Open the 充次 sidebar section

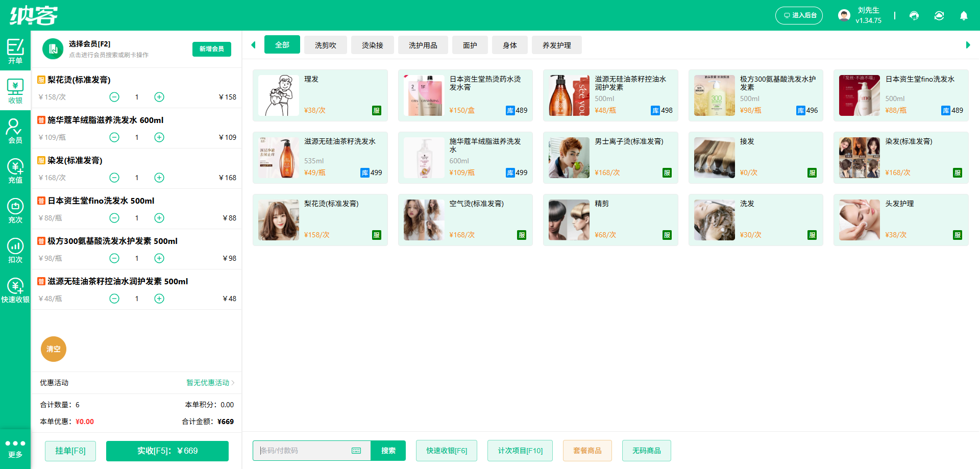tap(15, 210)
